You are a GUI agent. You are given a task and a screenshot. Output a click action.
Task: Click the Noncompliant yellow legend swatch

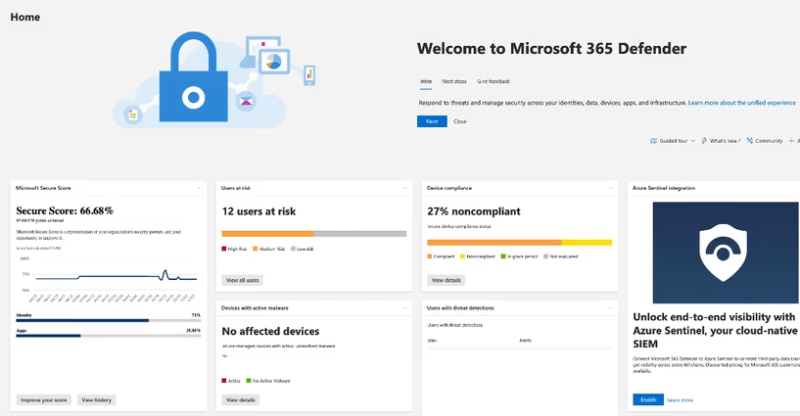[463, 256]
